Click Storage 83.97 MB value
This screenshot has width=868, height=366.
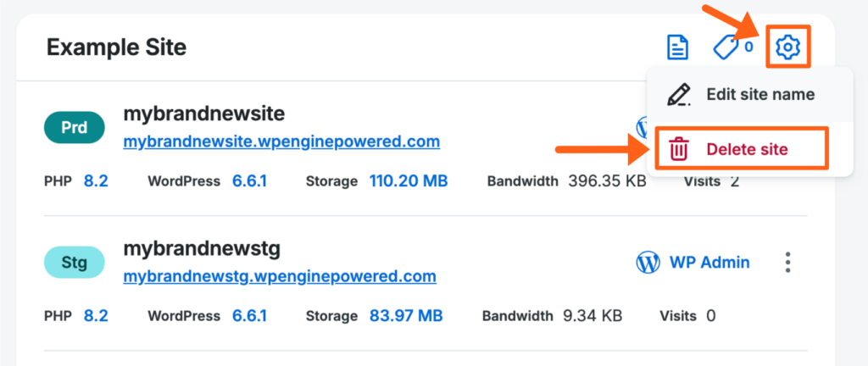405,316
